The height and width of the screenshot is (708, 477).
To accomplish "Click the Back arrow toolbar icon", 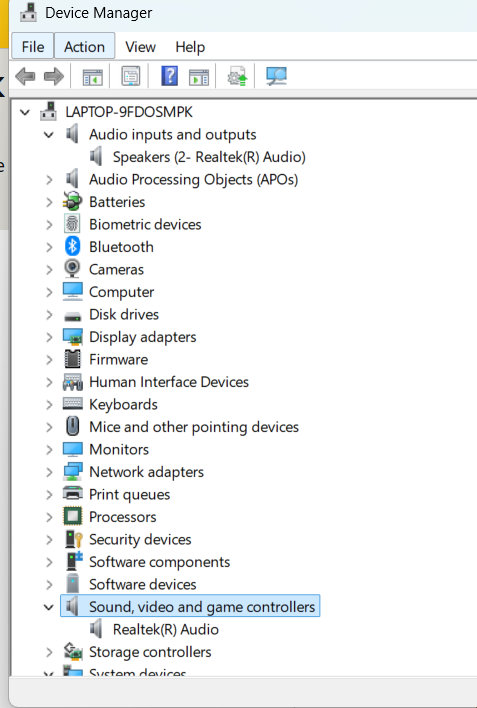I will [x=25, y=76].
